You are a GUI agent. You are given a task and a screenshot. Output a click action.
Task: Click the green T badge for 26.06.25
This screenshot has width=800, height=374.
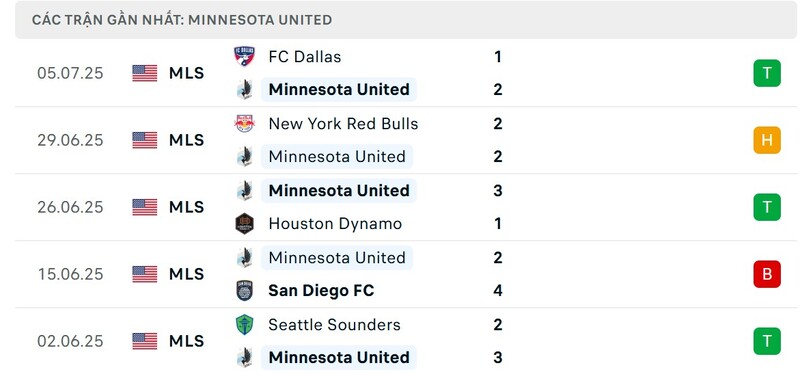[767, 207]
